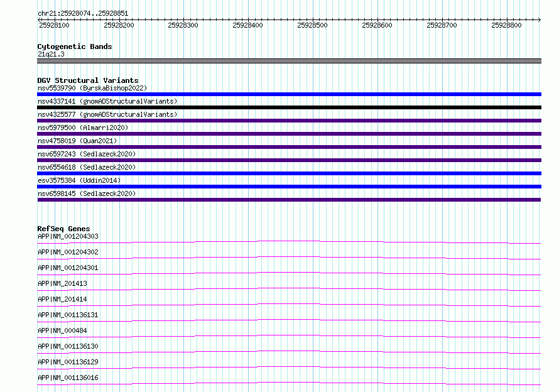The width and height of the screenshot is (559, 392).
Task: Click the purple bar under nsv6598145
Action: pos(289,200)
